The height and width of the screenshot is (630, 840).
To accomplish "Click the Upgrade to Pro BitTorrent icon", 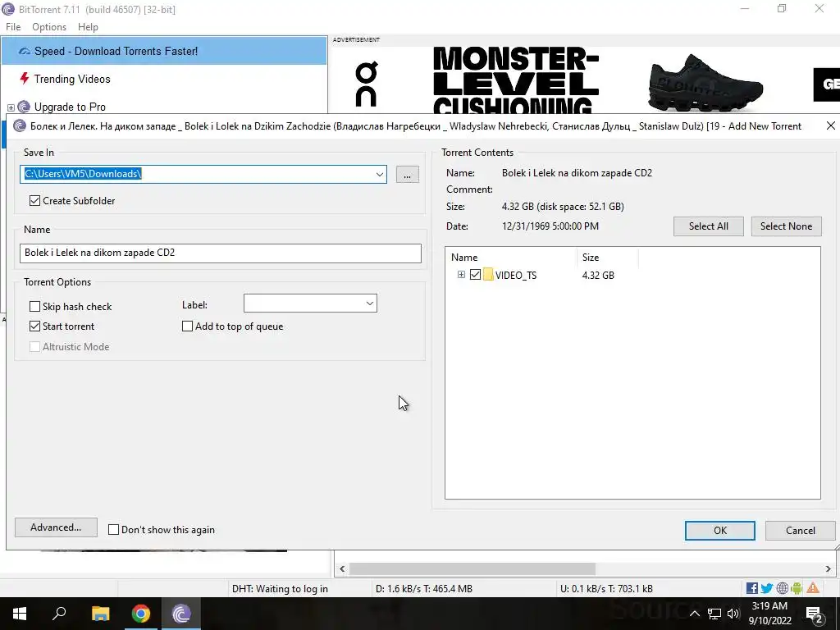I will (24, 107).
